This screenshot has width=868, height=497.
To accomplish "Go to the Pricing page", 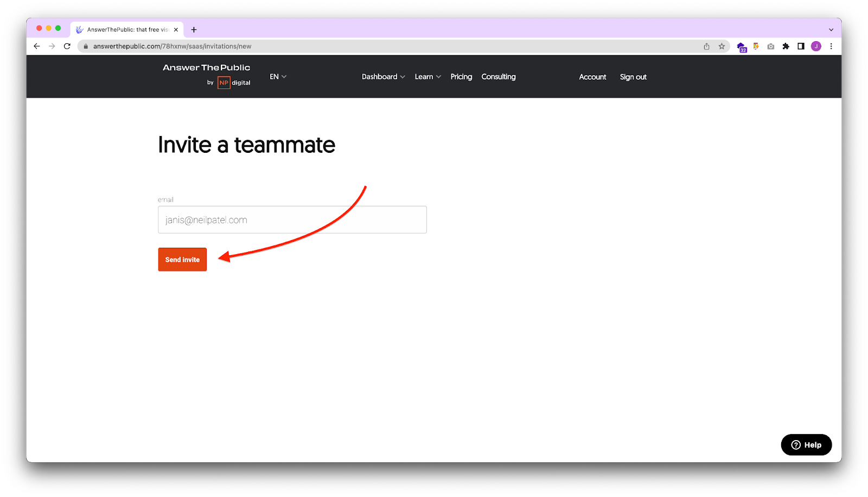I will point(461,77).
